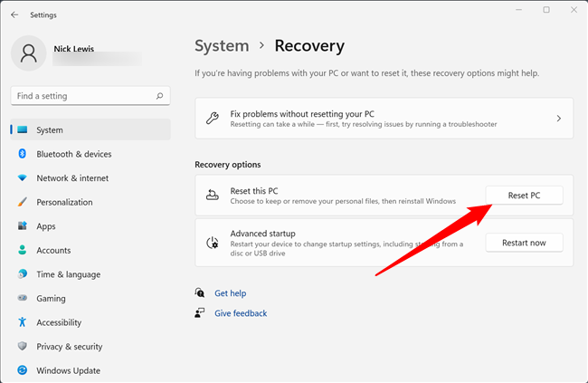Screen dimensions: 588x383
Task: Click the Accessibility figure icon
Action: (x=22, y=322)
